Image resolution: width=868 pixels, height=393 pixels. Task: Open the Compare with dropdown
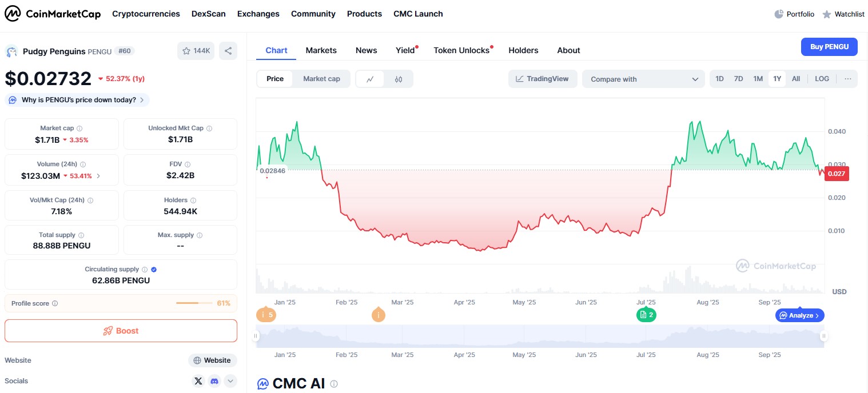pyautogui.click(x=643, y=79)
